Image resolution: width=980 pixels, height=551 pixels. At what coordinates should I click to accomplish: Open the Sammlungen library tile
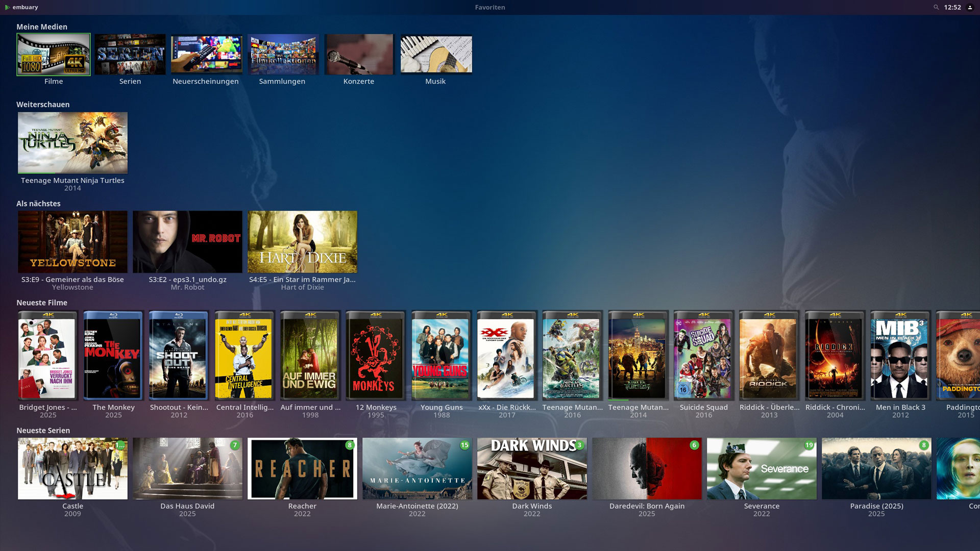coord(283,55)
